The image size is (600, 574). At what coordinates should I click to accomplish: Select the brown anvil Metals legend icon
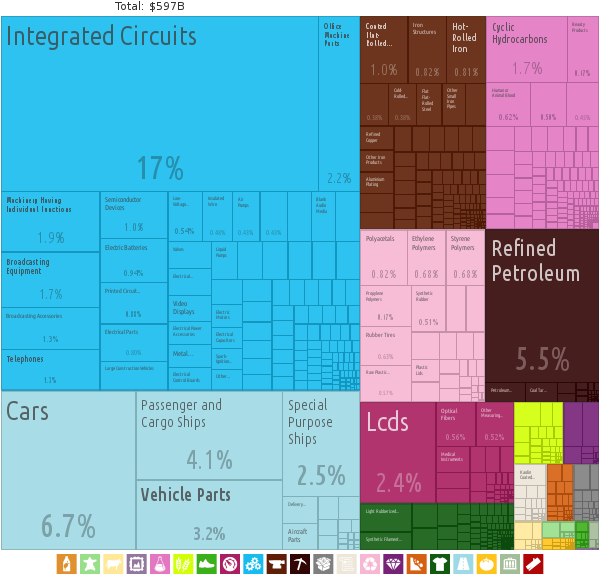click(277, 564)
